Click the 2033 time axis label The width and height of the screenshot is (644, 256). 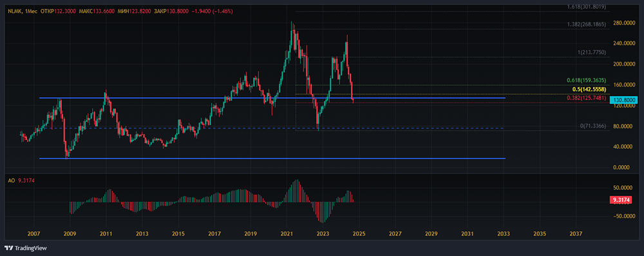pyautogui.click(x=503, y=233)
